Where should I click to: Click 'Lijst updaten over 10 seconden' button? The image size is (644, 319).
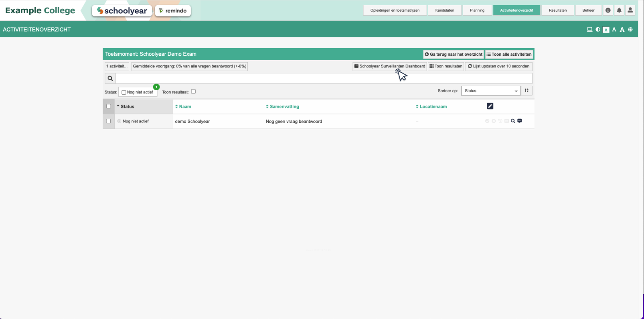point(498,66)
